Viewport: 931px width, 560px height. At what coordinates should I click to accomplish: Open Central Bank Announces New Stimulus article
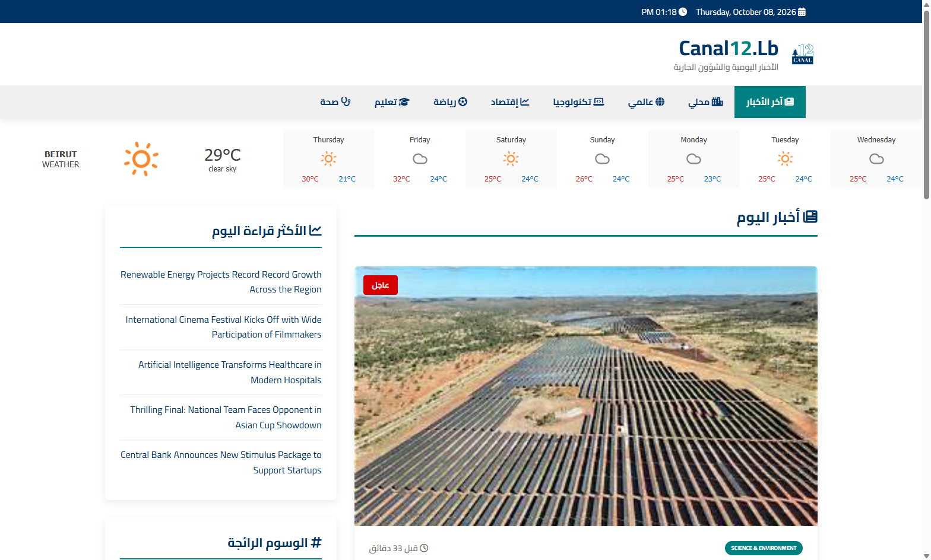pyautogui.click(x=221, y=462)
